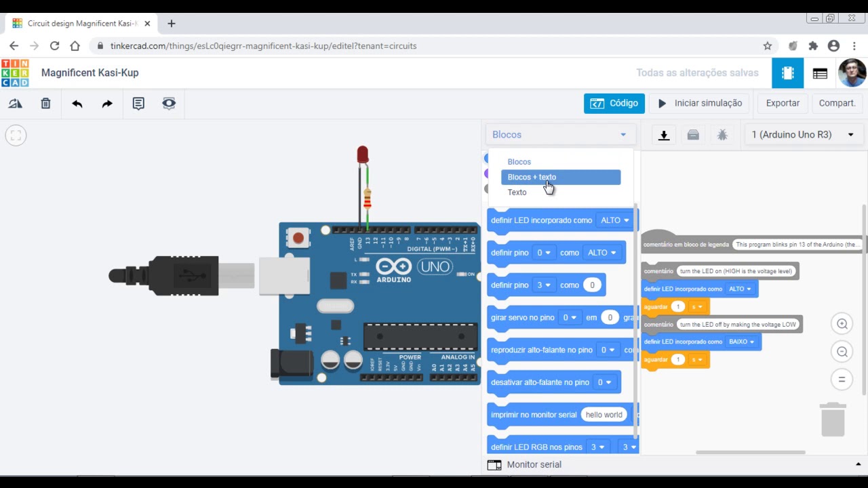Image resolution: width=868 pixels, height=488 pixels.
Task: Choose Blocos option in the list
Action: pyautogui.click(x=519, y=162)
